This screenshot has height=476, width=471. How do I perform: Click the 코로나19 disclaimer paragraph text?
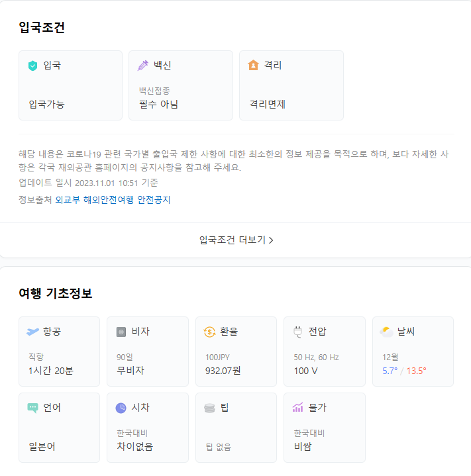[234, 161]
